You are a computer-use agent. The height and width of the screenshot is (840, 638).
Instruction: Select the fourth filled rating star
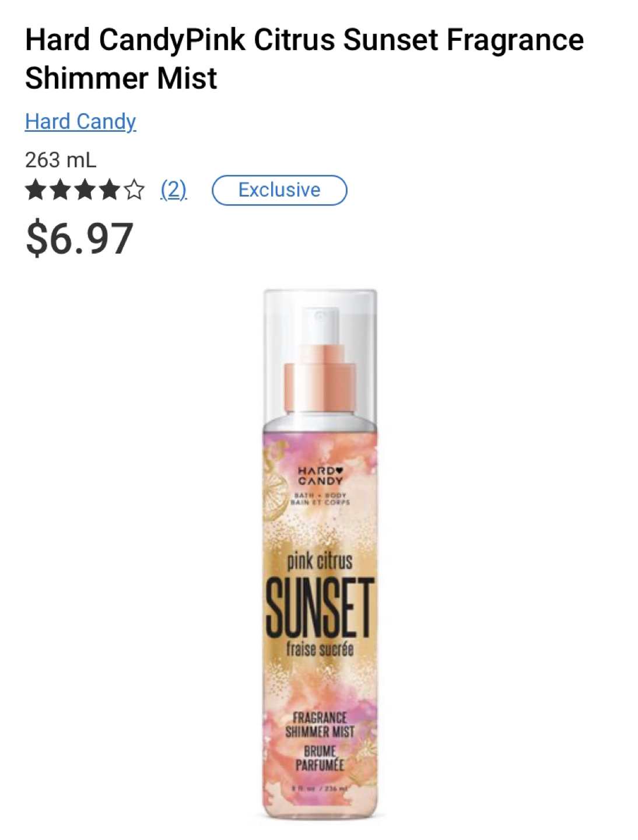click(110, 190)
